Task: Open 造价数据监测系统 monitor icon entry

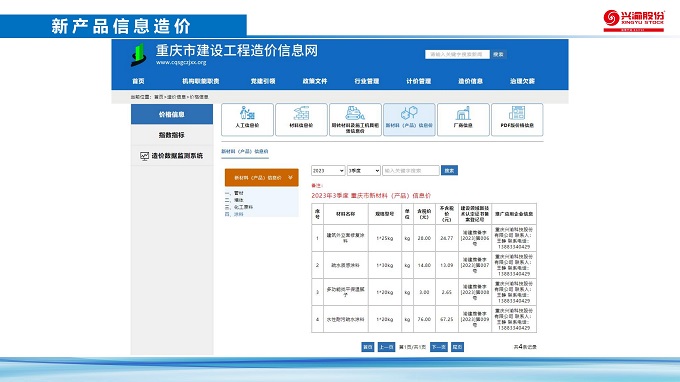Action: point(172,156)
